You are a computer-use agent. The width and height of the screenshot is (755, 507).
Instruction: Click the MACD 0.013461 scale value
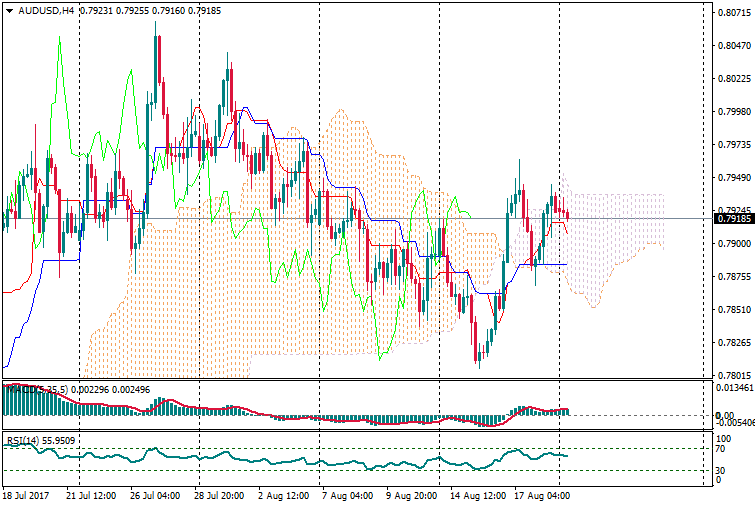pos(734,387)
